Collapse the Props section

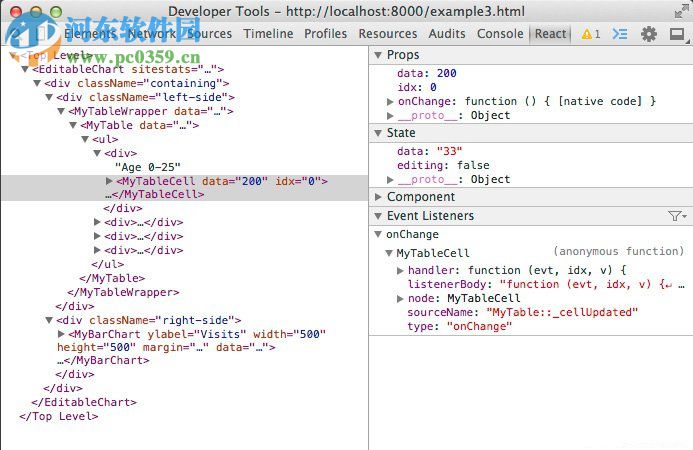click(x=378, y=55)
